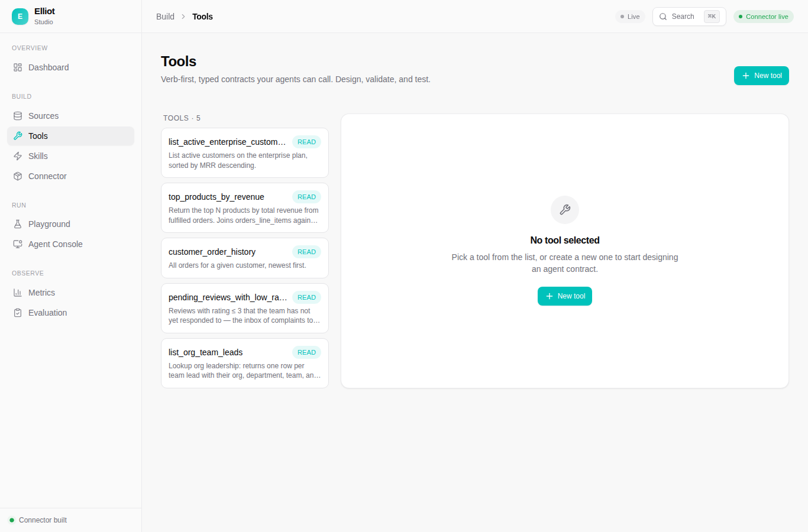The image size is (808, 532).
Task: Select the pending_reviews_with_low_ra tool
Action: pos(245,309)
